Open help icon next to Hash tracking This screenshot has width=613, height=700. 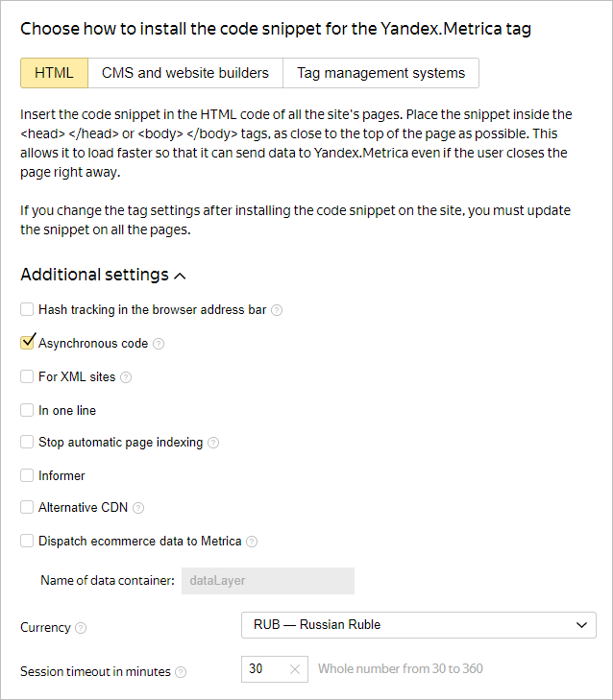(277, 310)
